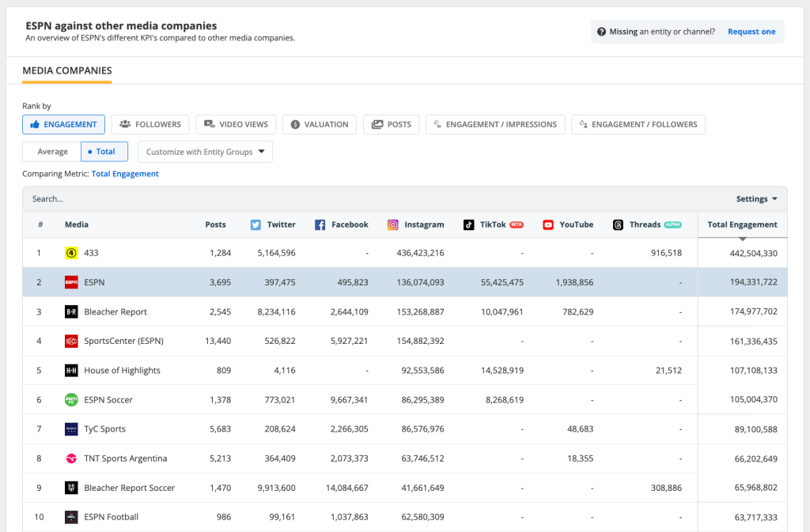810x532 pixels.
Task: Click the TNT Sports Argentina logo icon
Action: [71, 458]
